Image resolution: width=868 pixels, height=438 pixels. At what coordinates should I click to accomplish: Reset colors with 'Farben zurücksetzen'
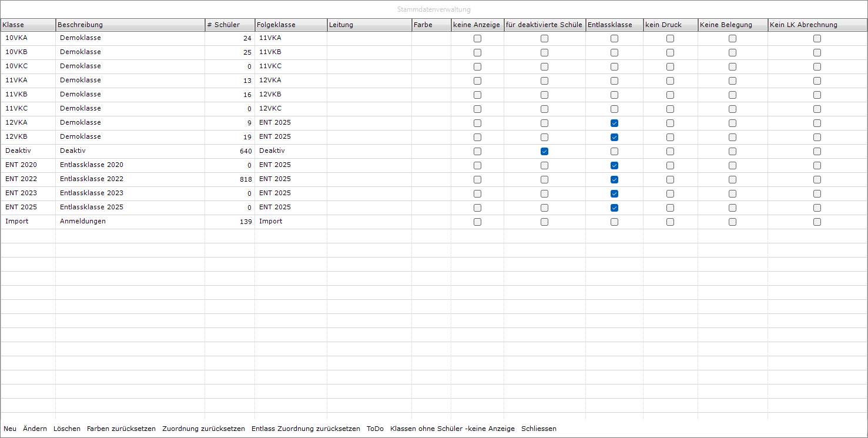point(121,429)
